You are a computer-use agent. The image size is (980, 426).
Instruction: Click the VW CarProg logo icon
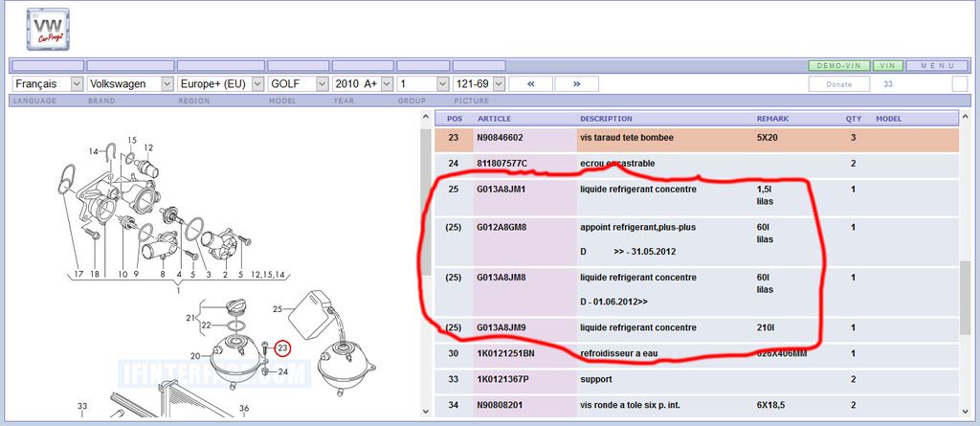[48, 29]
